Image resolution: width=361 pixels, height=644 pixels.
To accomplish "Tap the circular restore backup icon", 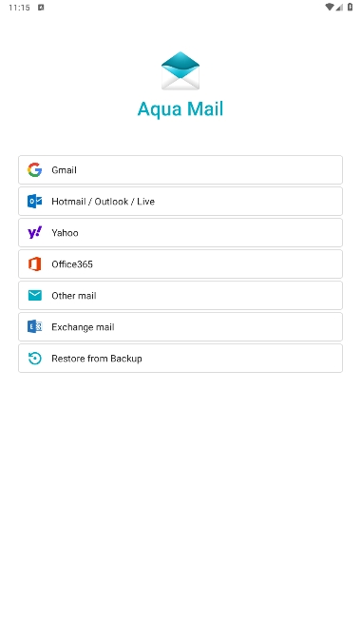I will pyautogui.click(x=35, y=358).
